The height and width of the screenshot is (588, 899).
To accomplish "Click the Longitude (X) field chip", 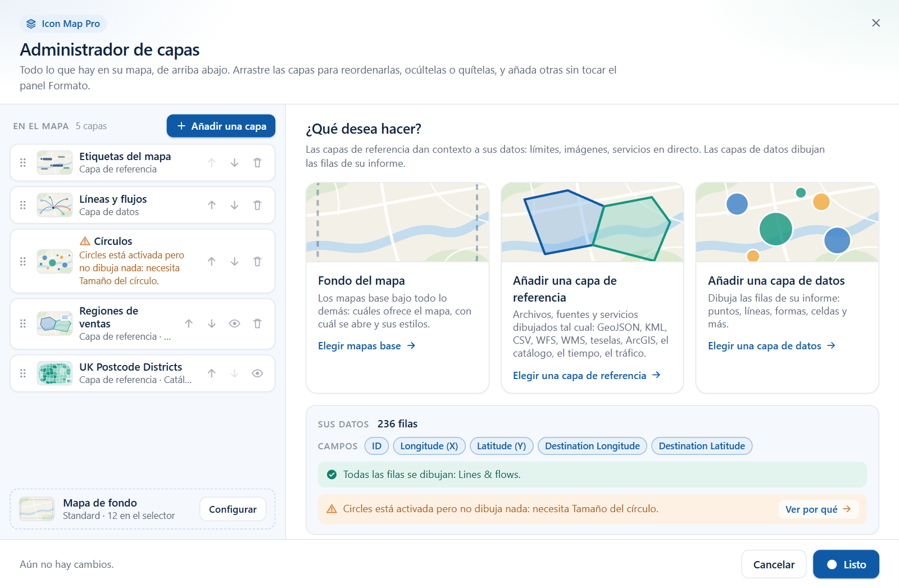I will coord(429,446).
